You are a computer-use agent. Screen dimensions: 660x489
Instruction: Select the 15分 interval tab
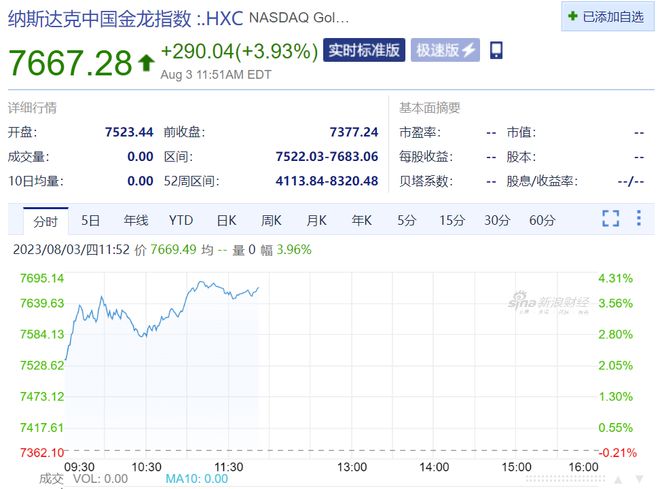point(452,220)
